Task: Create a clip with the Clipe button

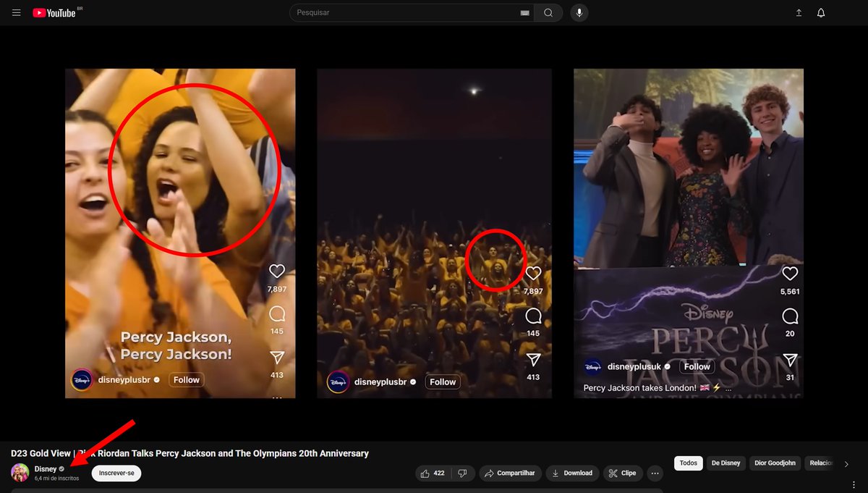Action: click(x=622, y=473)
